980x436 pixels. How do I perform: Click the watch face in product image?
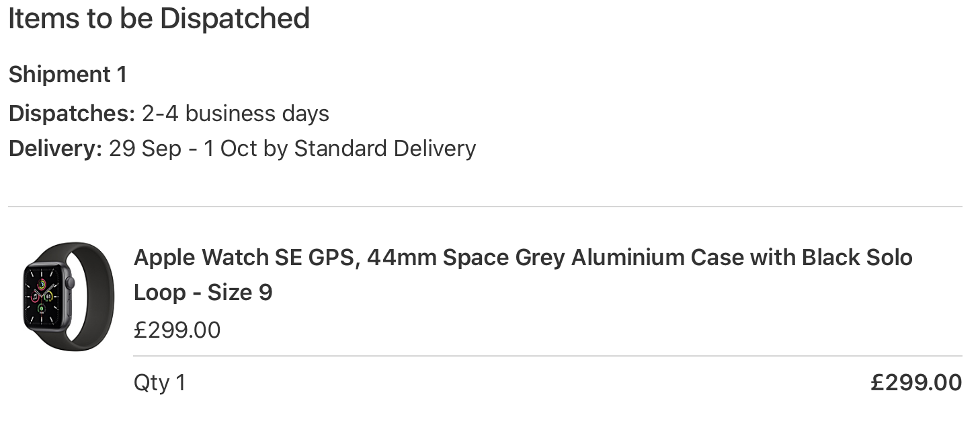click(x=43, y=296)
